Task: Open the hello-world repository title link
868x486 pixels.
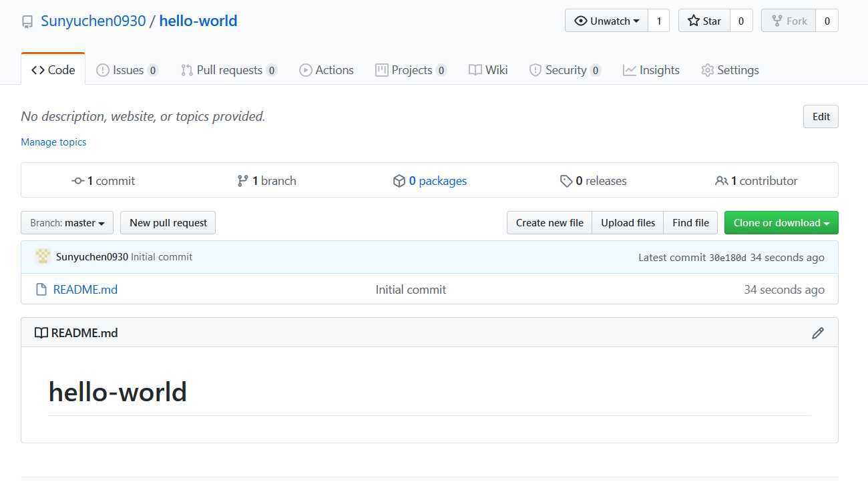Action: (x=198, y=21)
